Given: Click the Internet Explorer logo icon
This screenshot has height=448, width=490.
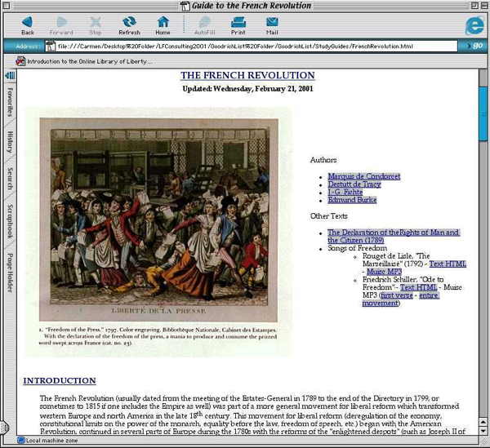Looking at the screenshot, I should (x=474, y=25).
